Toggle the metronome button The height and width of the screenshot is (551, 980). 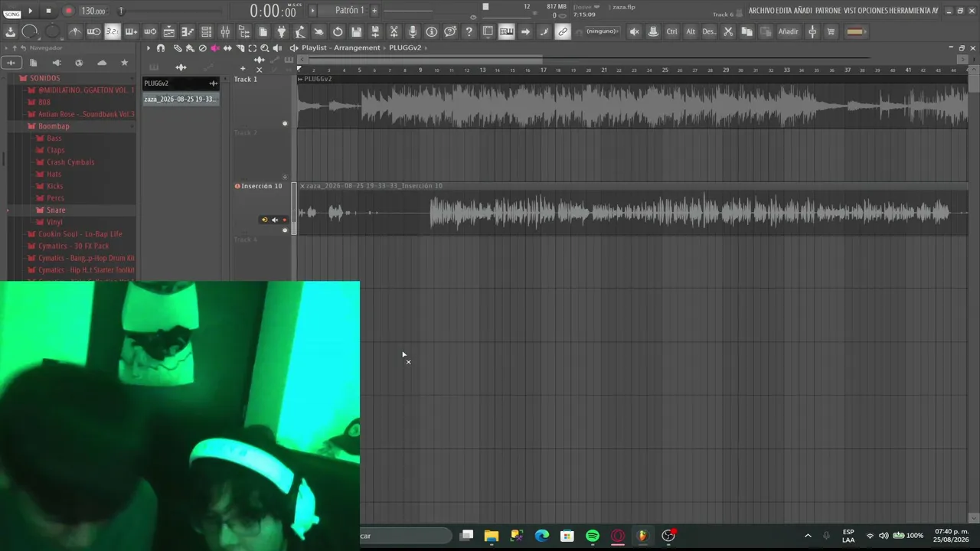(x=75, y=31)
